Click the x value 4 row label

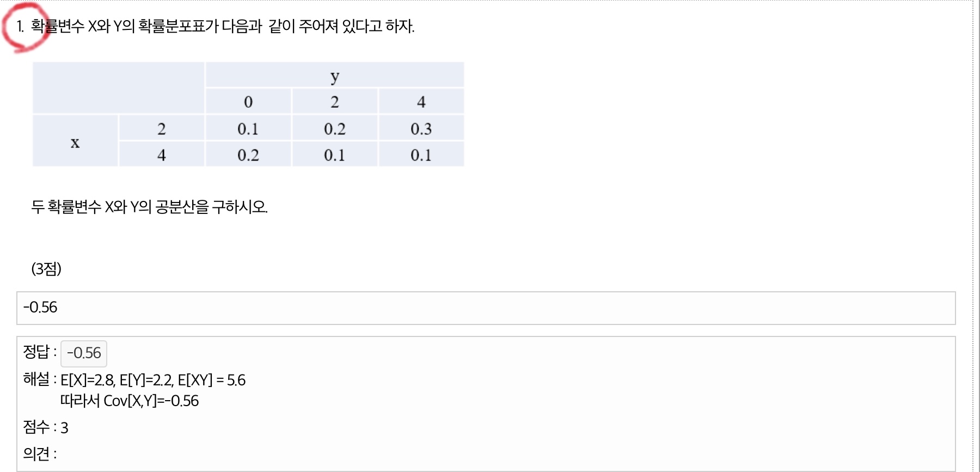(162, 155)
